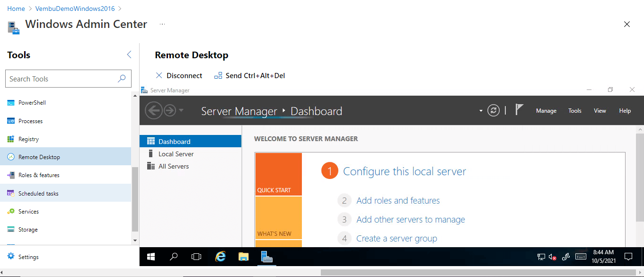Close the Server Manager window
Image resolution: width=644 pixels, height=277 pixels.
tap(632, 90)
